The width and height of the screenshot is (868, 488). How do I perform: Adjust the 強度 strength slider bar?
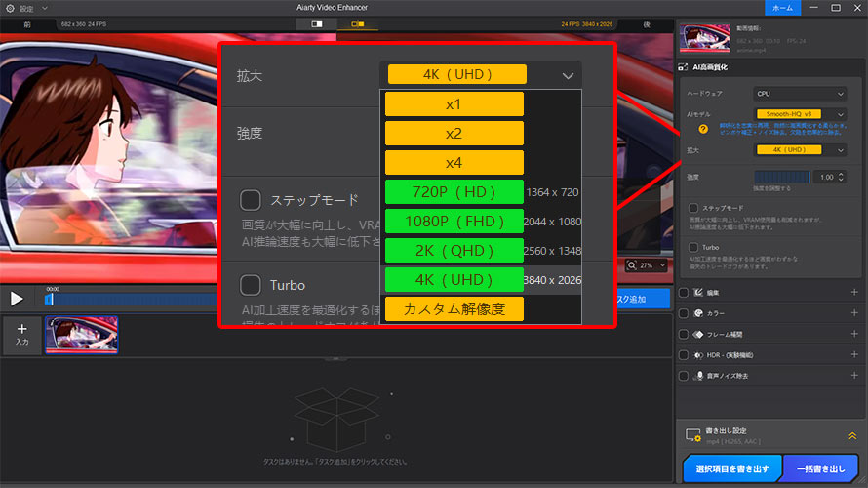782,178
